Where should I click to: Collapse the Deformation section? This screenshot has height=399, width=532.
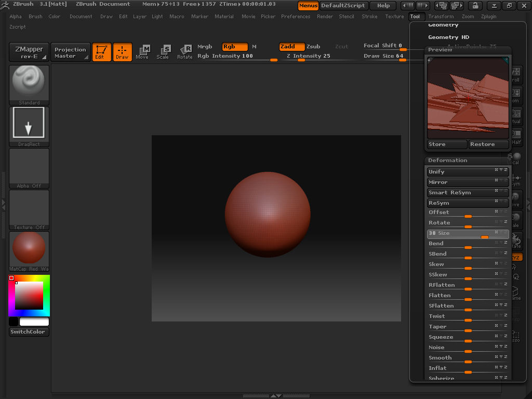[447, 160]
